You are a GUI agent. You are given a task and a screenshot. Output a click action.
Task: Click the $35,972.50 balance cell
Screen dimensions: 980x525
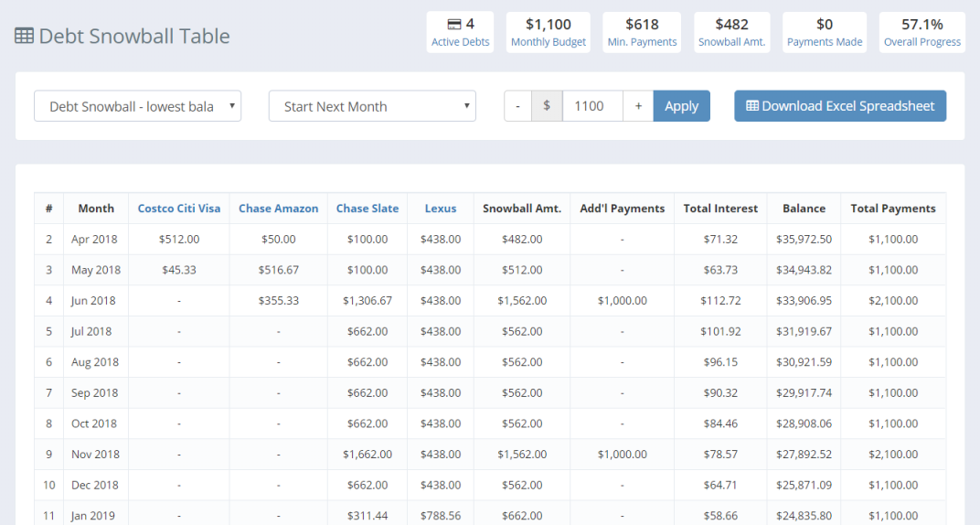(x=804, y=240)
